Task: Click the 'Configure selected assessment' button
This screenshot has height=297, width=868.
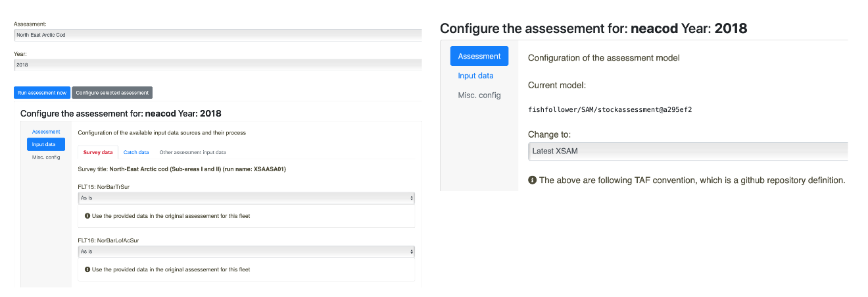Action: pos(112,93)
